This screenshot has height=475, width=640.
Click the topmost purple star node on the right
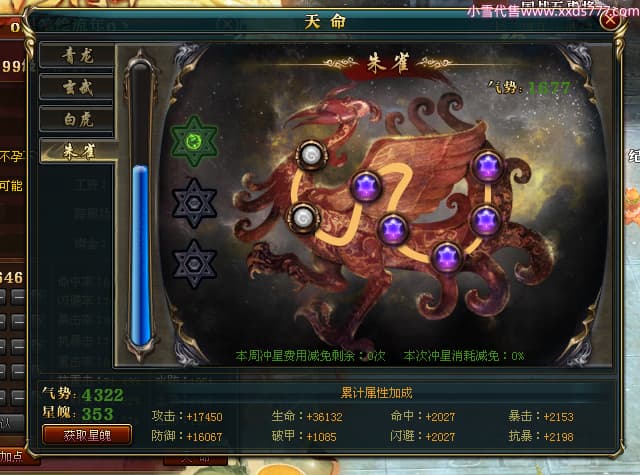click(x=487, y=166)
